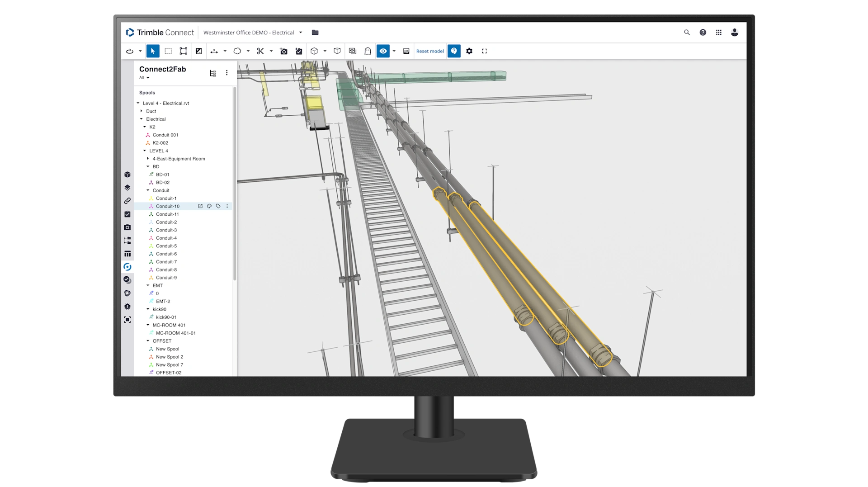Open user profile menu
The image size is (868, 487).
point(735,33)
